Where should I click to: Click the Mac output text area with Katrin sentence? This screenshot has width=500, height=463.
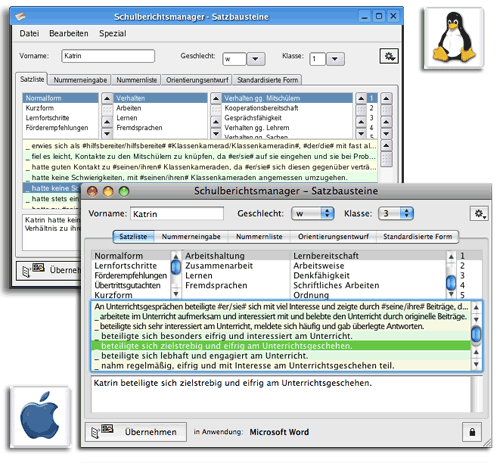[281, 394]
